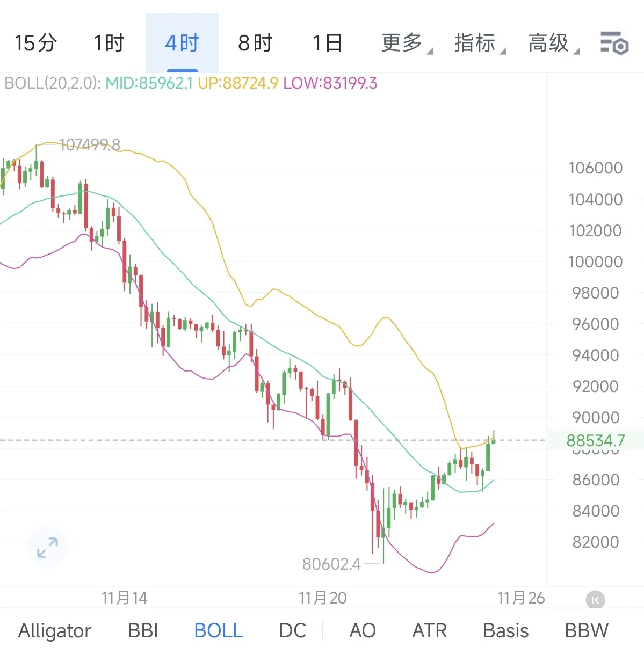Viewport: 644px width, 654px height.
Task: Click the 106000 price axis label
Action: pos(596,168)
